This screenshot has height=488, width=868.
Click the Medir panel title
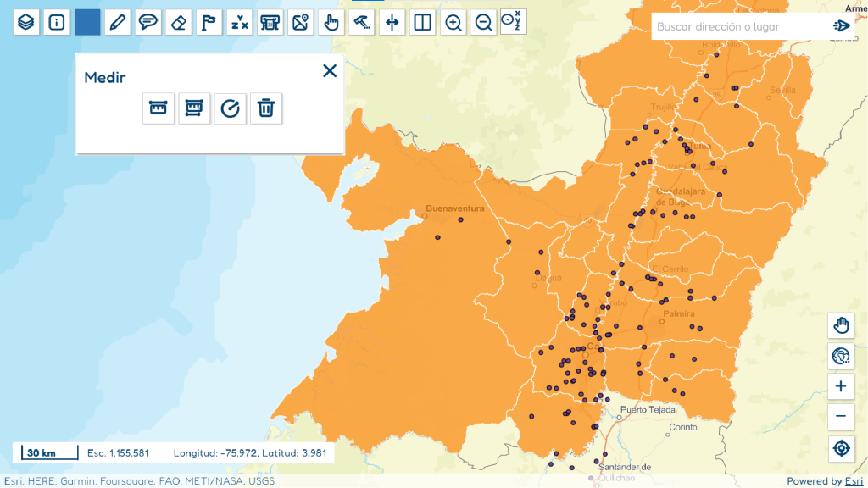pyautogui.click(x=105, y=77)
